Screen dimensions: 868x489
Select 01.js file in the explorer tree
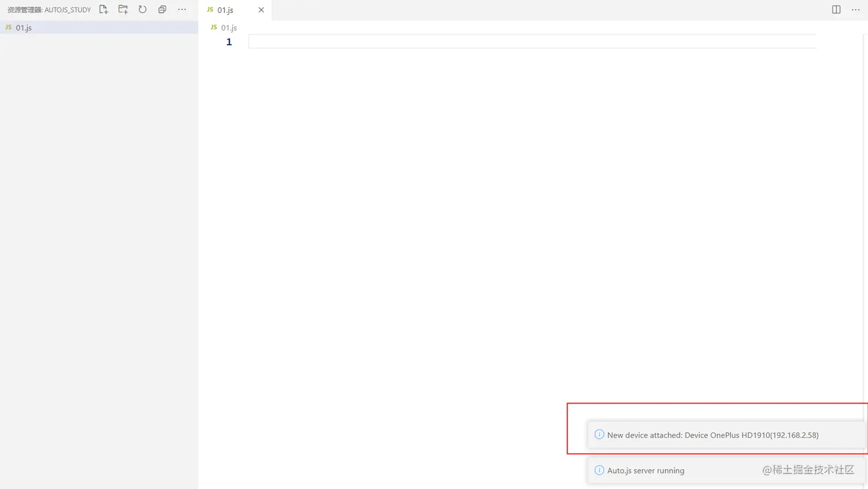coord(99,28)
